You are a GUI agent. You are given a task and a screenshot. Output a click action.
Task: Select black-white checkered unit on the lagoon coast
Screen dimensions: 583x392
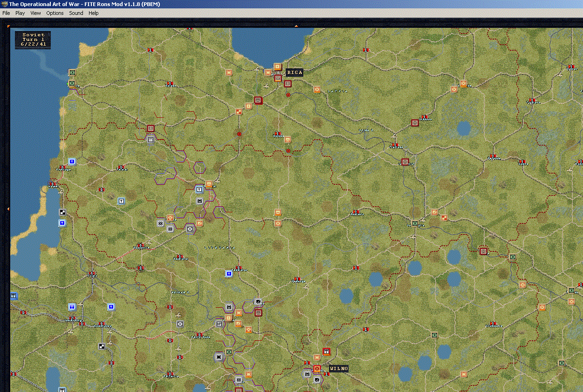click(x=62, y=212)
